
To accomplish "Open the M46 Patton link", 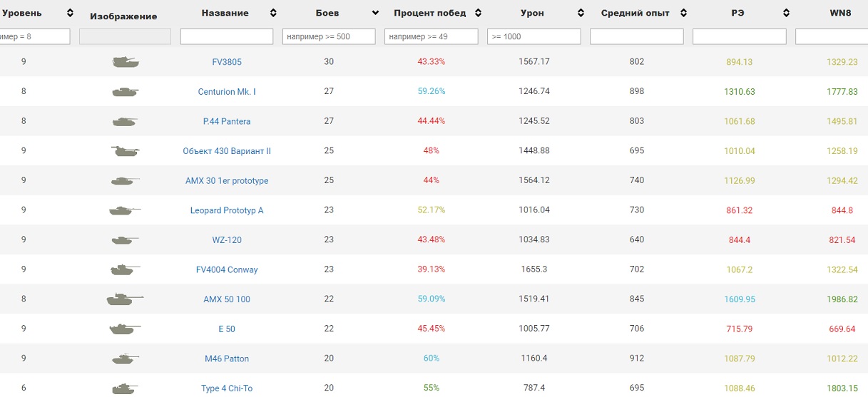I will click(227, 359).
